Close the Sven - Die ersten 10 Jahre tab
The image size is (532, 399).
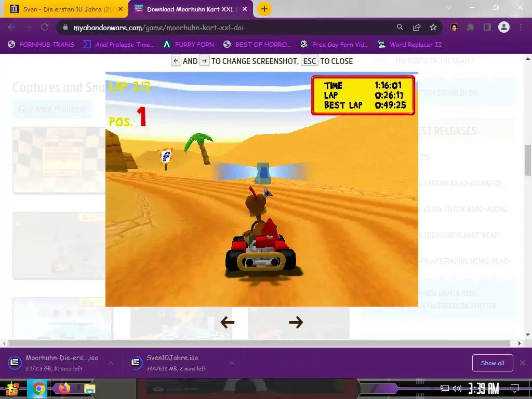click(121, 9)
